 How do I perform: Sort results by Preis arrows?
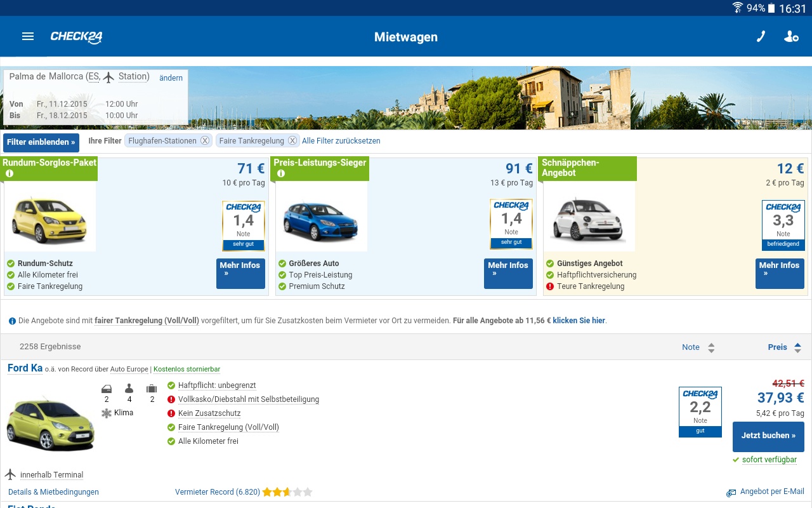[x=797, y=347]
